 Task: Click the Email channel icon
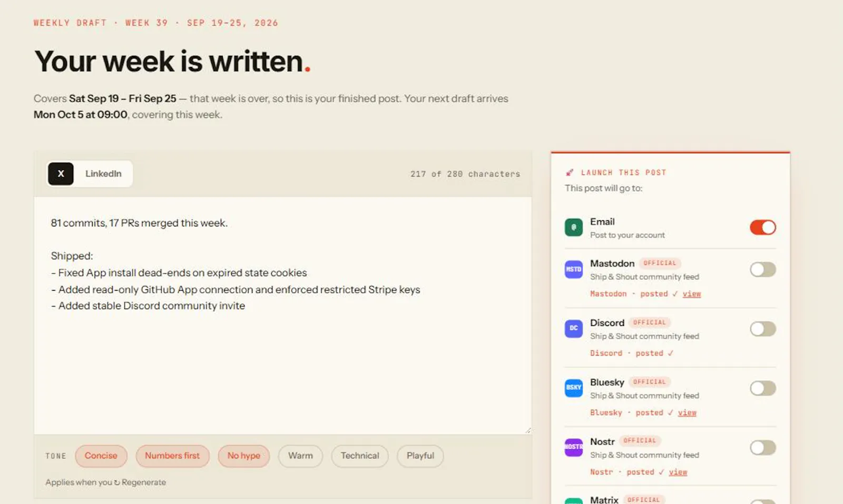click(x=574, y=228)
